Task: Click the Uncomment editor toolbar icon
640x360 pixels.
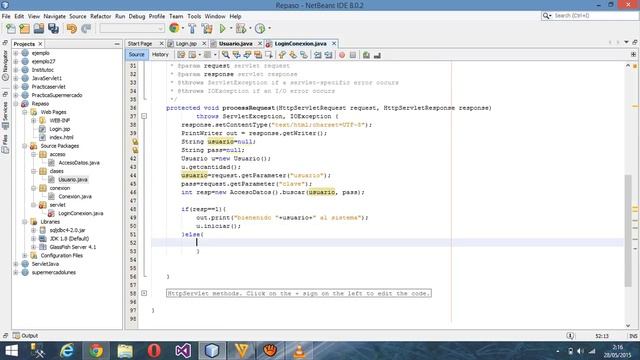Action: (x=377, y=55)
